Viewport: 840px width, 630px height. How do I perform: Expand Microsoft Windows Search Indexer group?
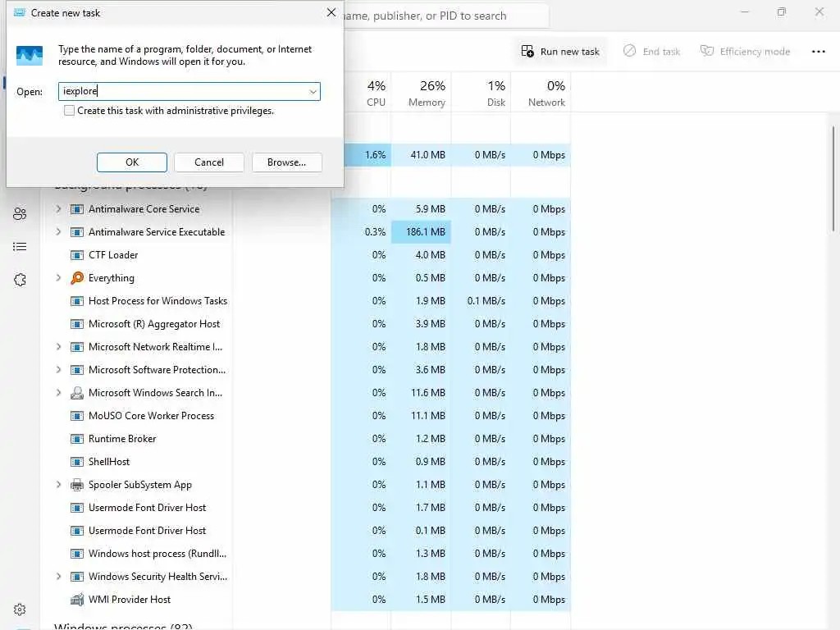point(58,393)
